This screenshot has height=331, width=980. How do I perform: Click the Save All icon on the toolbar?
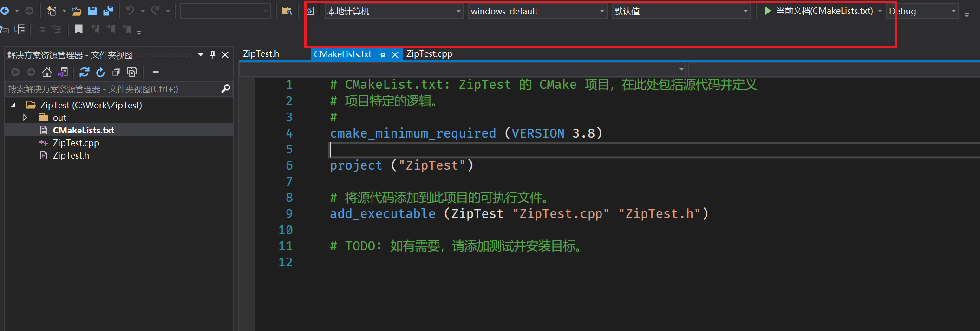pos(109,10)
